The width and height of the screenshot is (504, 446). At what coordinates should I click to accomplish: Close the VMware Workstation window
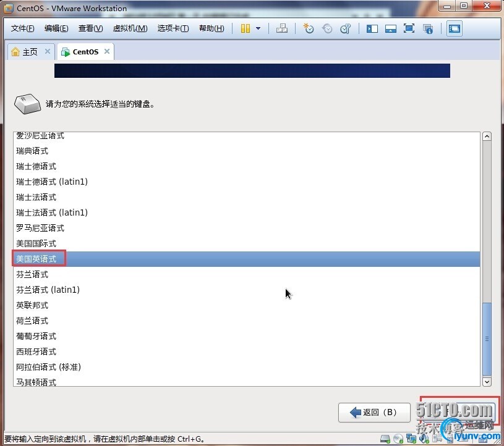pos(487,6)
